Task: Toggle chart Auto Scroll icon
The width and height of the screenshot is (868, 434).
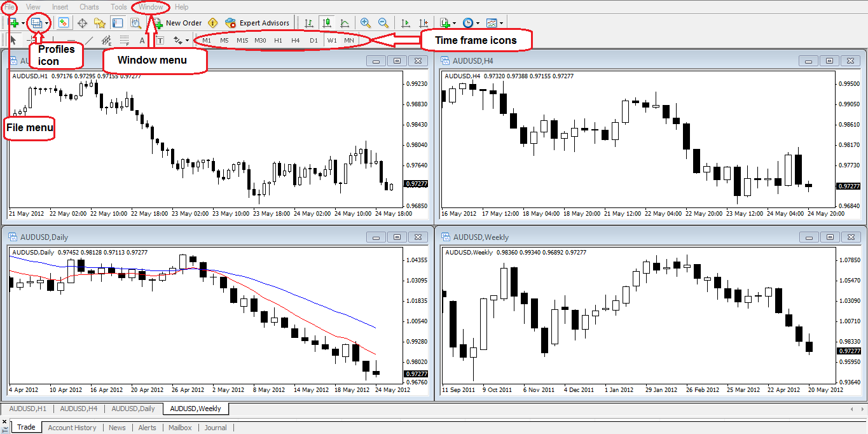Action: pyautogui.click(x=406, y=23)
